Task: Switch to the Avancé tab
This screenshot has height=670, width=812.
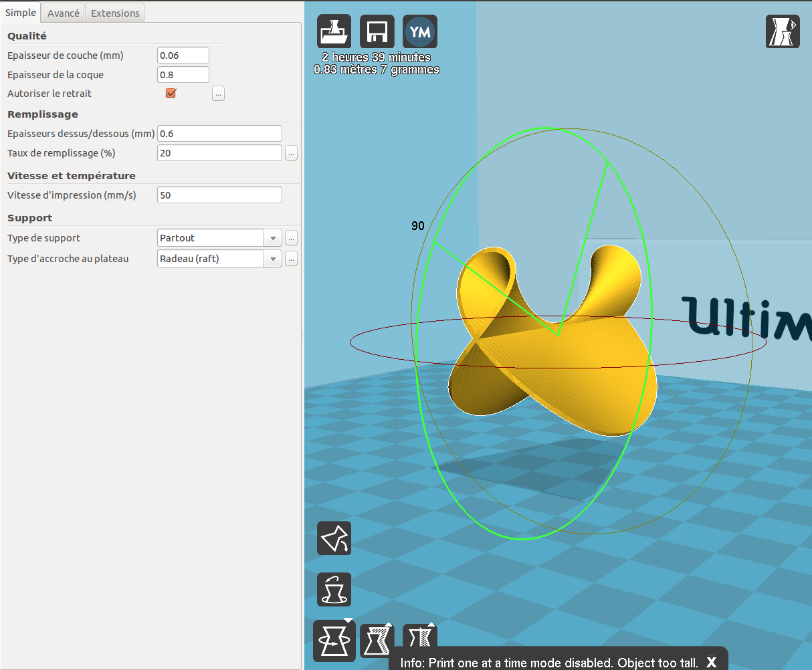Action: click(x=64, y=13)
